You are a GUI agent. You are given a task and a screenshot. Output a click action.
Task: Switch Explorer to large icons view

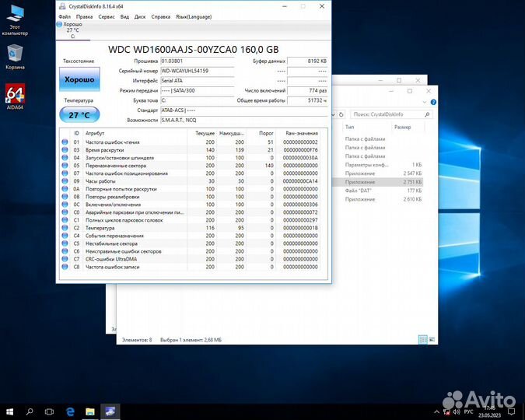(x=432, y=340)
